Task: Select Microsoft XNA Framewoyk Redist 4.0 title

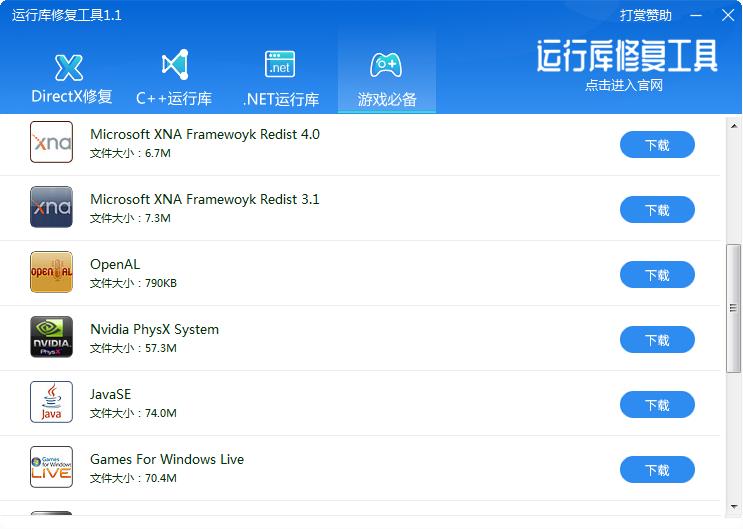Action: point(205,134)
